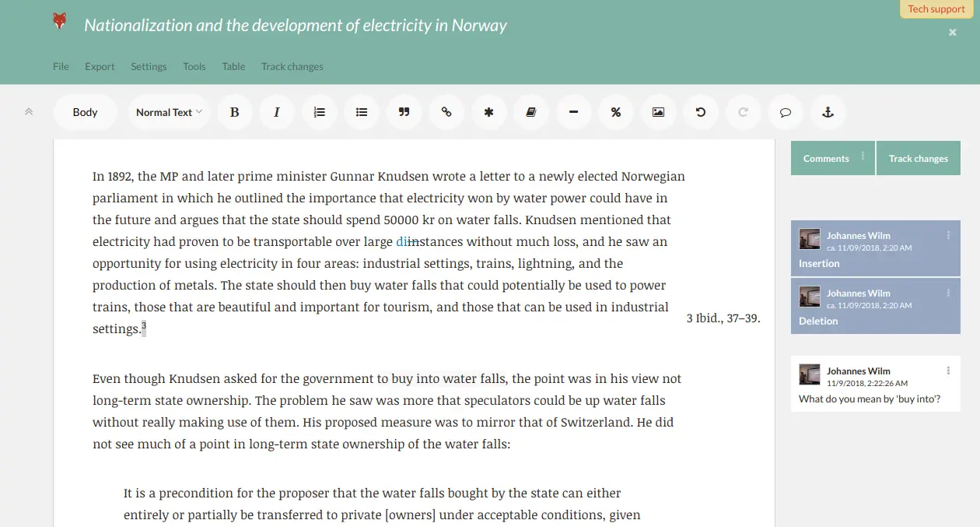Open the options menu on the Insertion card
The height and width of the screenshot is (527, 980).
[948, 234]
